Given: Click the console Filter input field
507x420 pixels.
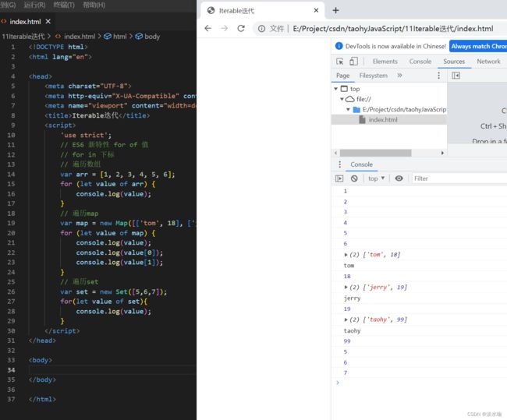Looking at the screenshot, I should 459,178.
